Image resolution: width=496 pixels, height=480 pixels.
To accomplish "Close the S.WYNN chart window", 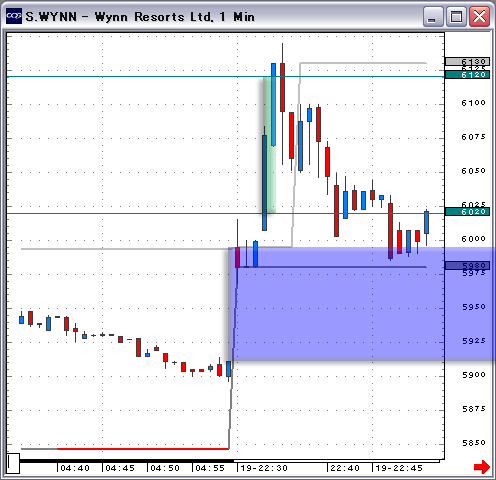I will 479,16.
